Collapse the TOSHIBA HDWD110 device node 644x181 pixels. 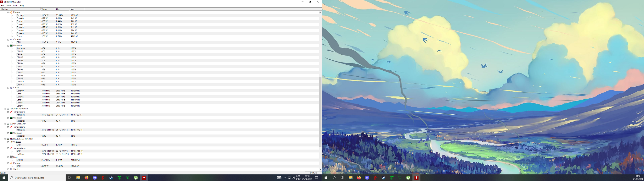click(5, 109)
